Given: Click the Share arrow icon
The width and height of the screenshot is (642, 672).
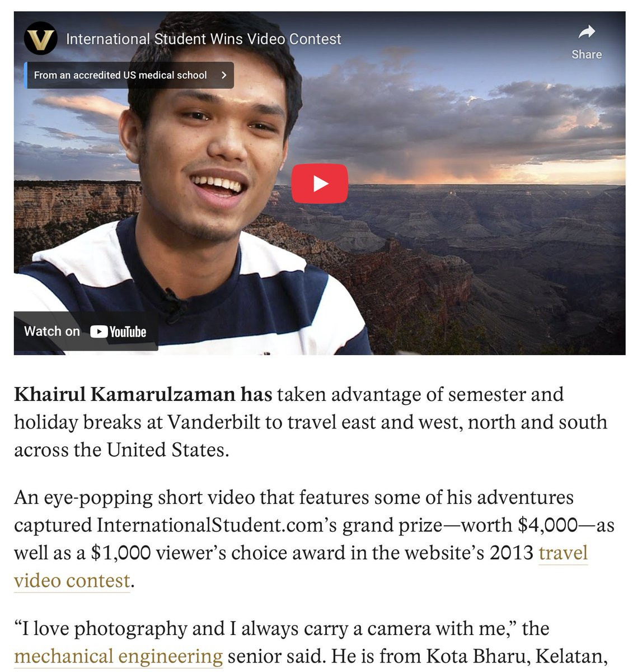Looking at the screenshot, I should tap(586, 32).
